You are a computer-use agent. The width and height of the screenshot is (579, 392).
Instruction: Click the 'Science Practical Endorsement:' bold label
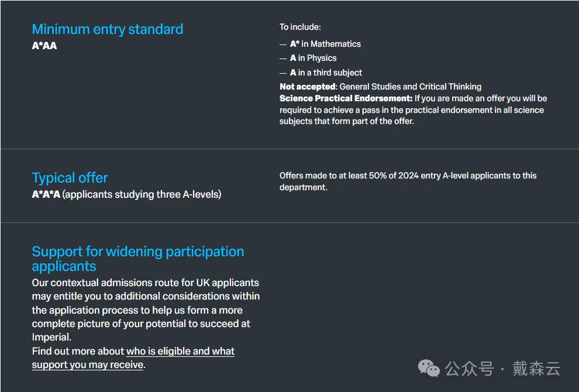[346, 98]
